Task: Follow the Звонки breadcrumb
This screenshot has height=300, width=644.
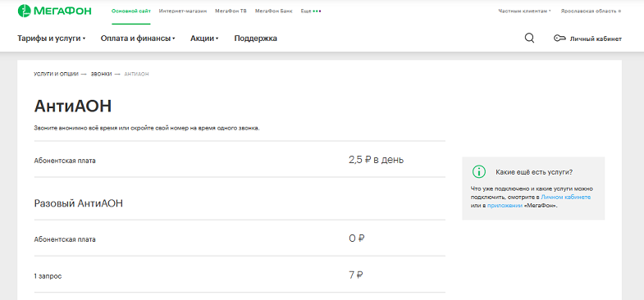Action: click(x=102, y=74)
